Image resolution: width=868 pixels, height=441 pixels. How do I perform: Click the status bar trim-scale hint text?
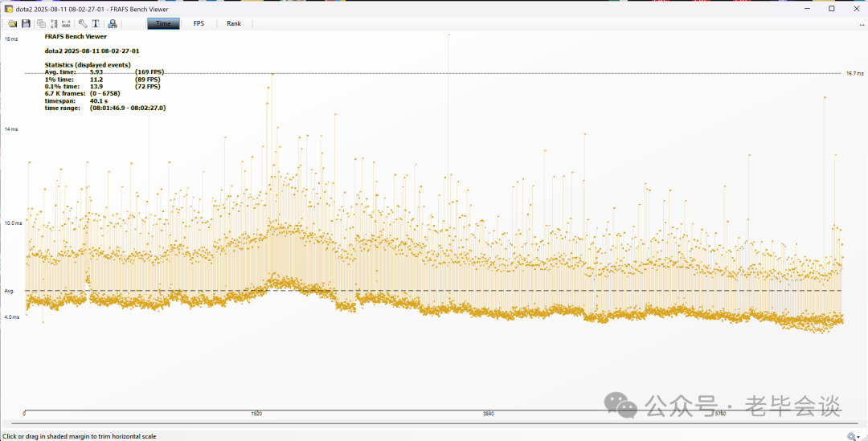pos(80,436)
